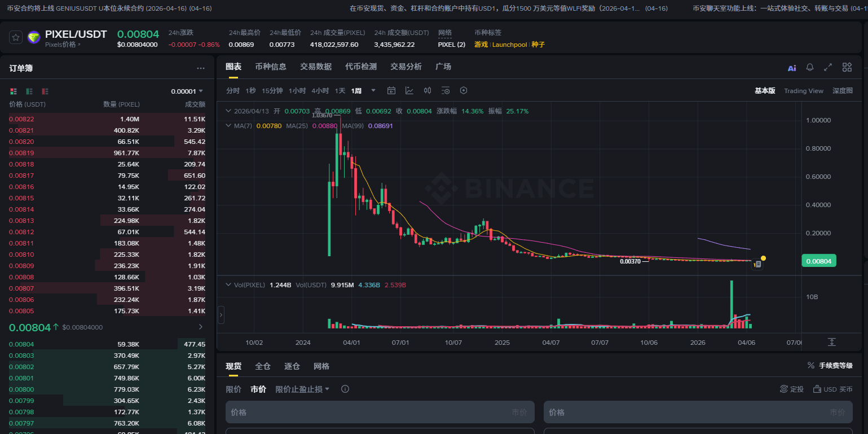Open the price alert bell icon

pyautogui.click(x=810, y=67)
